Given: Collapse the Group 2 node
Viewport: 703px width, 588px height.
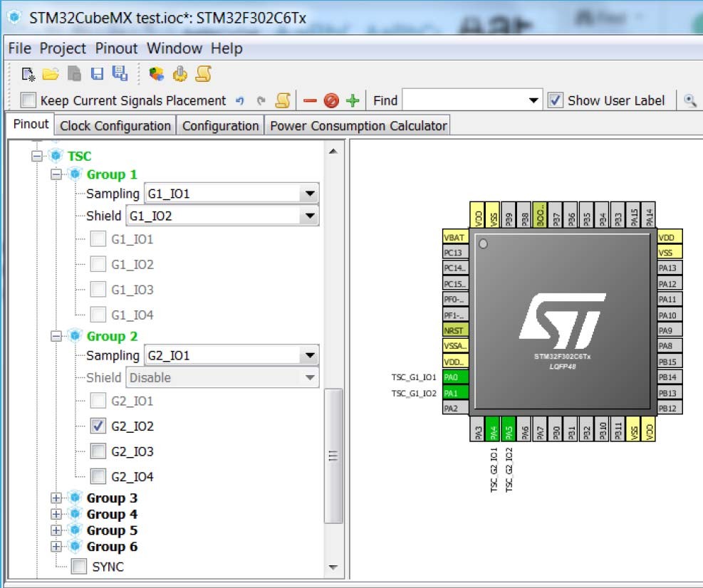Looking at the screenshot, I should point(56,336).
